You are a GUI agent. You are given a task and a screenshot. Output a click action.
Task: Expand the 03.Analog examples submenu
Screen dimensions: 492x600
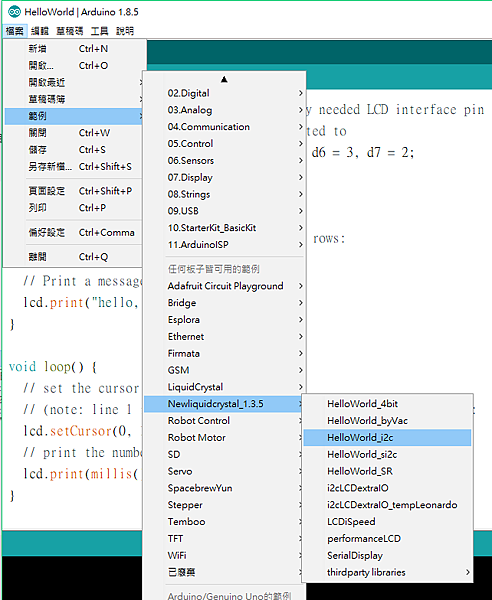[225, 110]
